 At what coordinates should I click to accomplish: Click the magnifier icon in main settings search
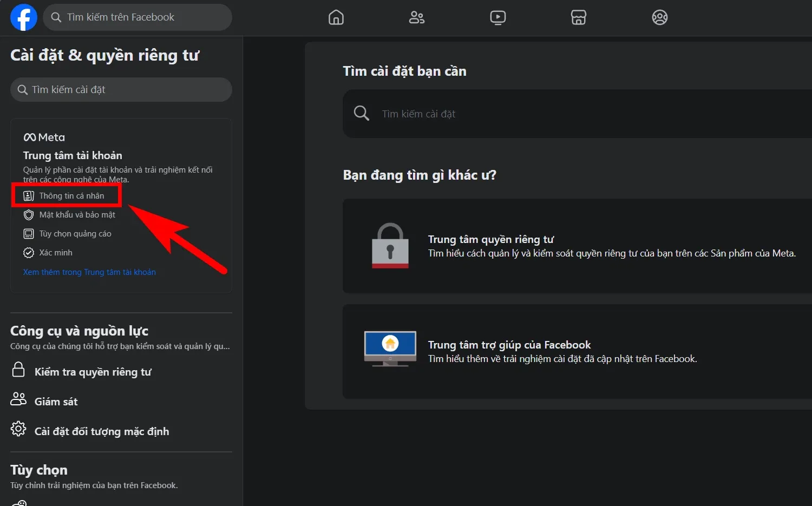click(361, 113)
